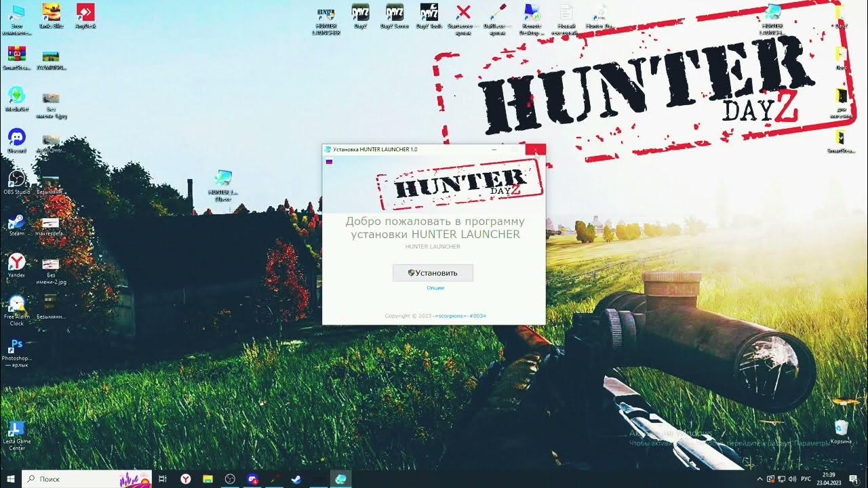Open the DayZ Server desktop shortcut
Screen dimensions: 868x488
[395, 16]
